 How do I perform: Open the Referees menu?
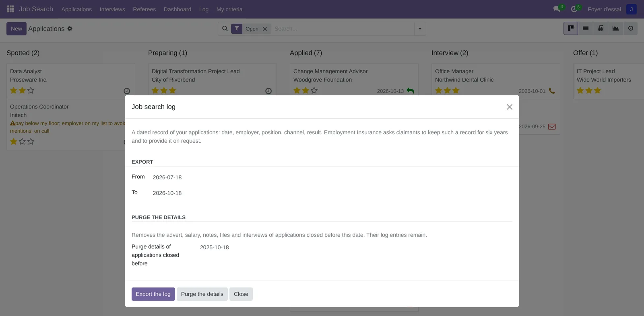click(x=144, y=9)
